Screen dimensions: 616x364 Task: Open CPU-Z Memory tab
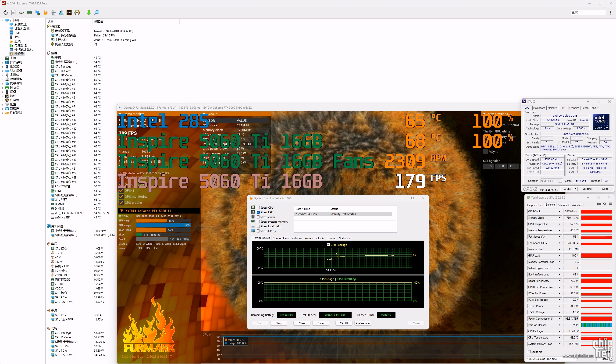552,108
